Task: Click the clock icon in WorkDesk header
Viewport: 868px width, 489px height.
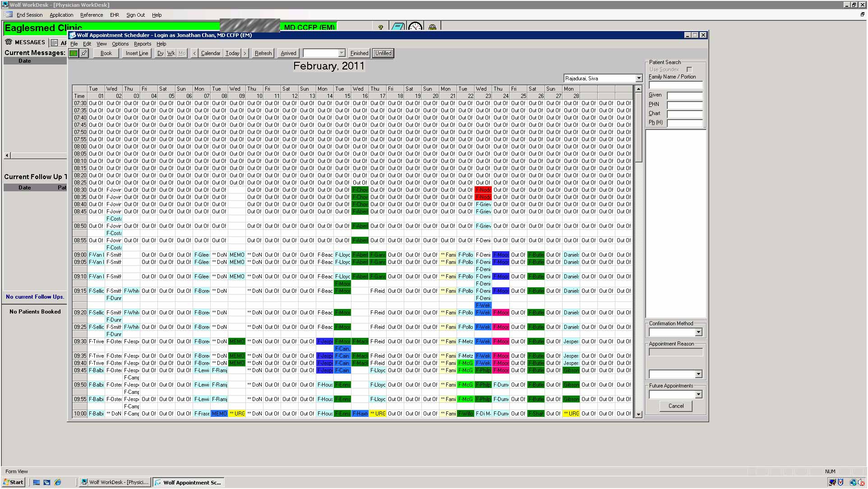Action: (415, 27)
